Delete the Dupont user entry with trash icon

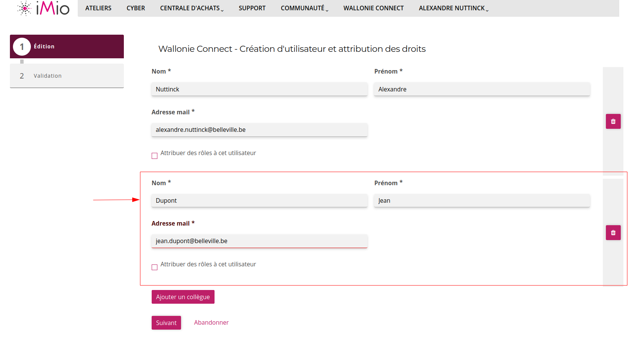click(x=613, y=233)
